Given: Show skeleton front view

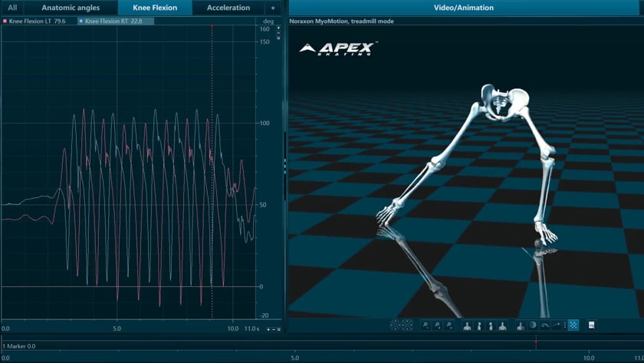Looking at the screenshot, I should point(467,325).
